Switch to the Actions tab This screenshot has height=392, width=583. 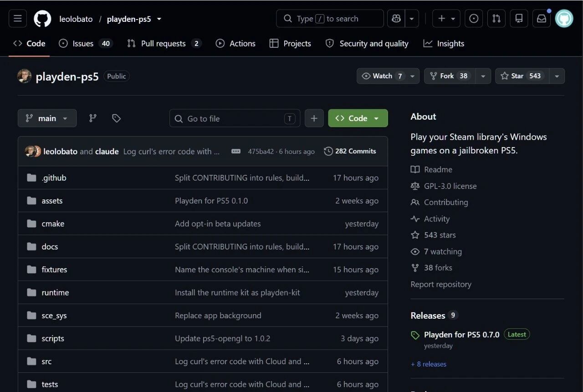click(x=235, y=44)
